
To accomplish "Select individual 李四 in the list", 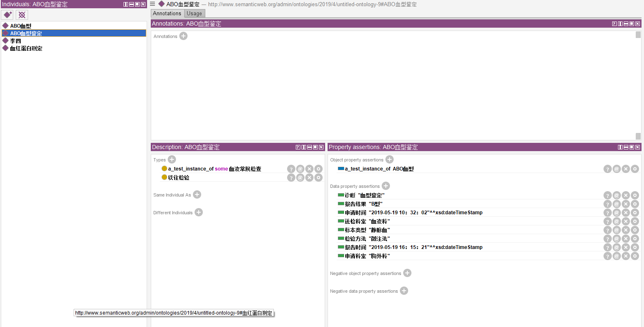I will (x=15, y=40).
